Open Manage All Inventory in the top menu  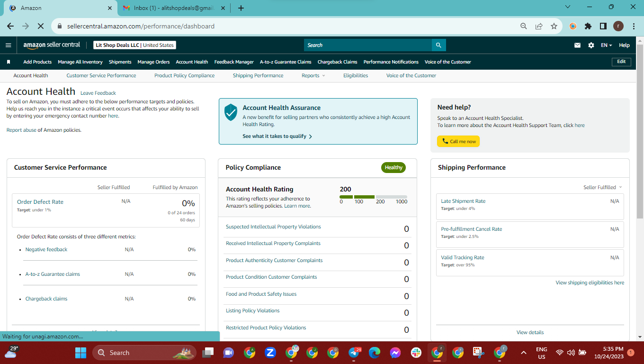[x=80, y=62]
